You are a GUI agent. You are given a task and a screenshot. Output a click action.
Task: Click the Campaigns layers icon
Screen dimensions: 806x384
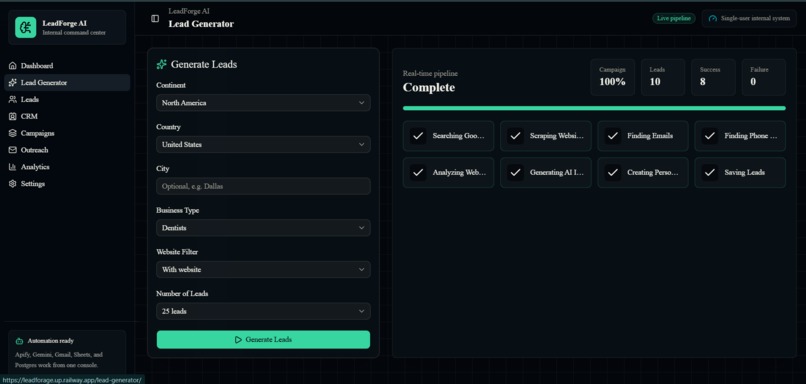[13, 133]
